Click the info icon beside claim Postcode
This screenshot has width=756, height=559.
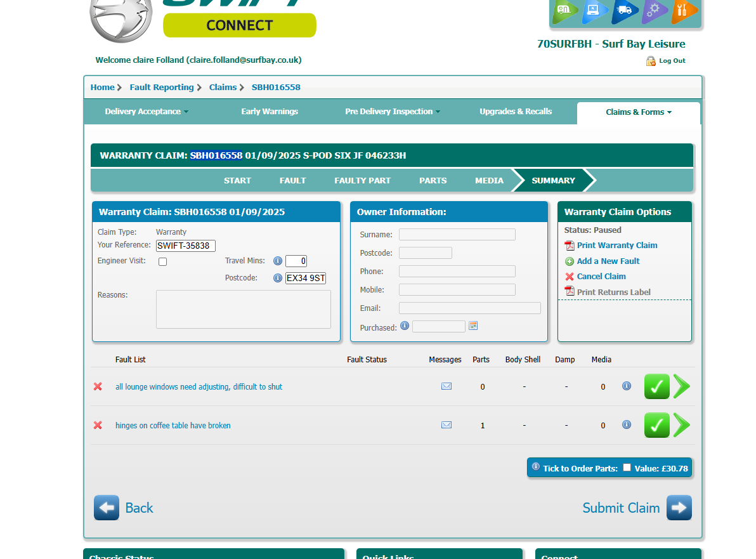click(x=278, y=278)
